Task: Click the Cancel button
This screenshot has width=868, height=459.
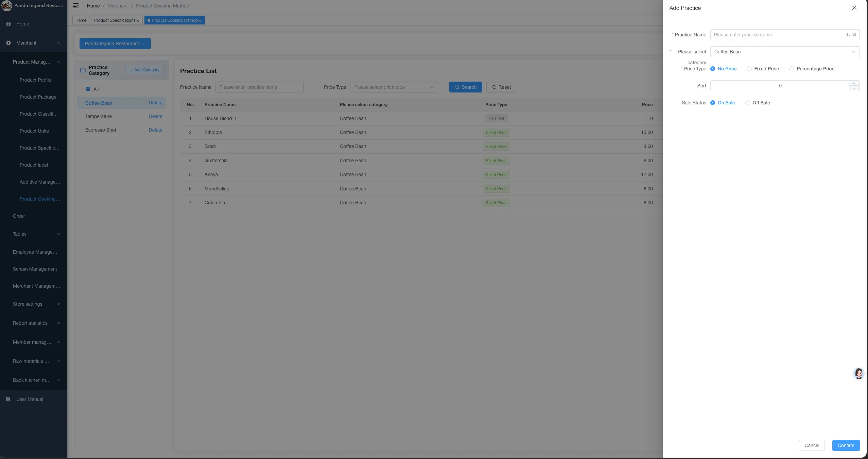Action: [x=812, y=445]
